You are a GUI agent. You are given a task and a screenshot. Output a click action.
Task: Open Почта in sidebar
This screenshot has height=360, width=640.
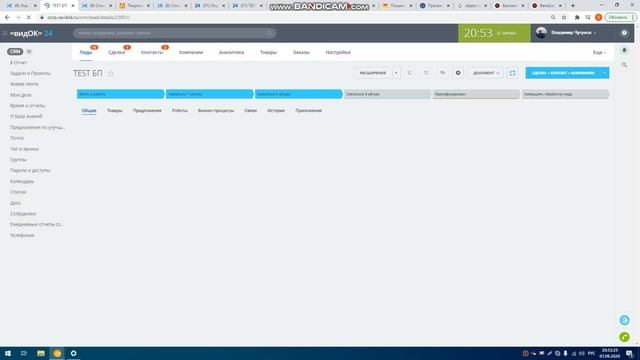17,138
